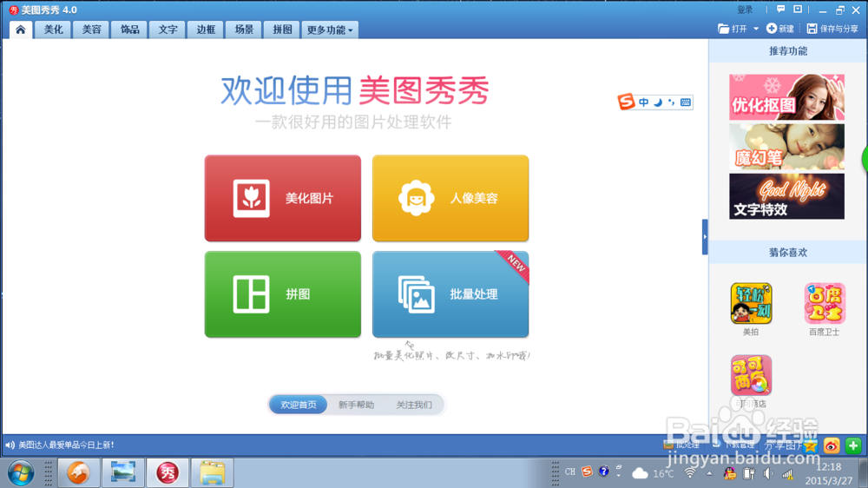Share to Weibo eye icon
Viewport: 868px width, 488px height.
click(x=832, y=446)
